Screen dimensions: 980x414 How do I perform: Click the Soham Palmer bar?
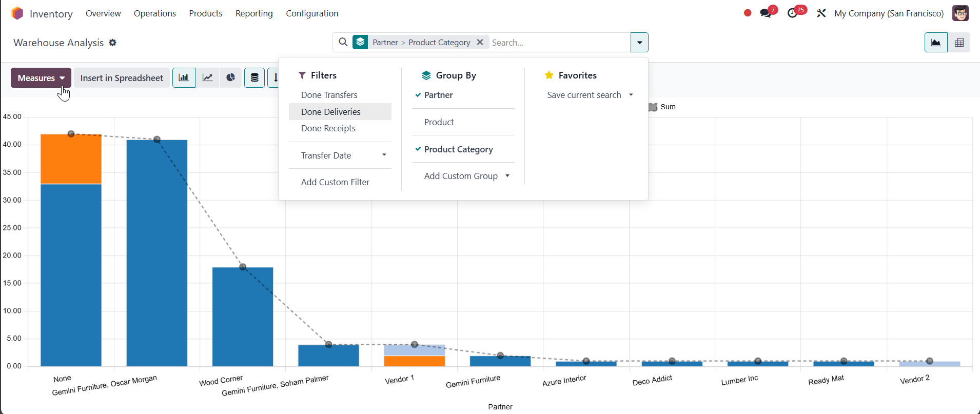[328, 355]
